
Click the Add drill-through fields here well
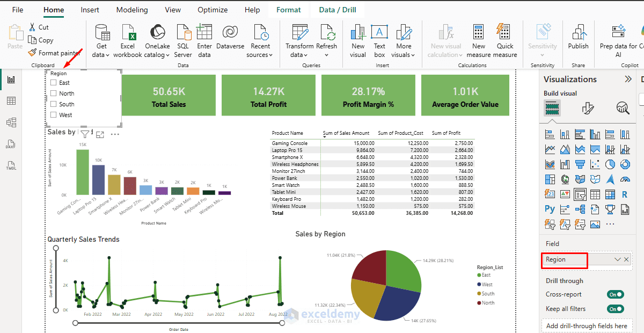coord(587,325)
